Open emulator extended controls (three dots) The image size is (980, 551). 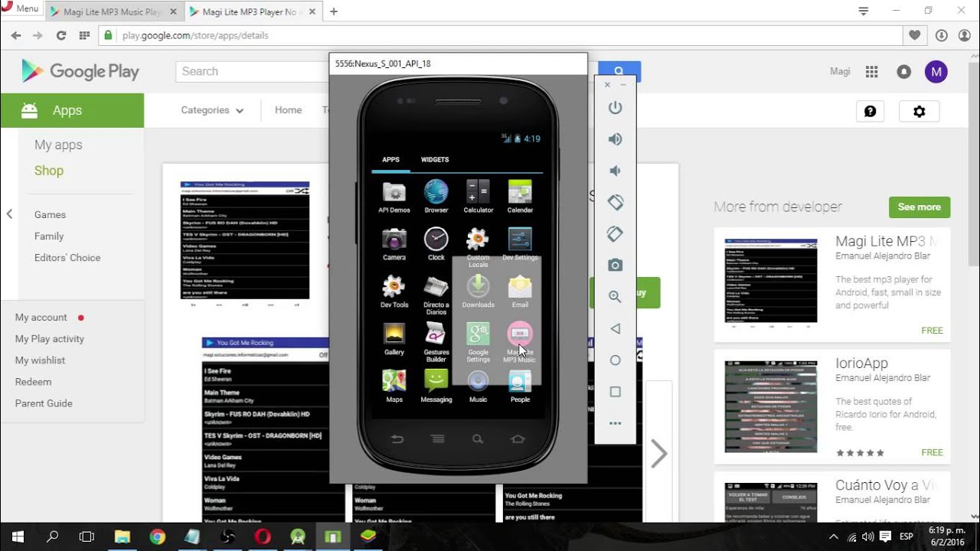click(x=615, y=423)
